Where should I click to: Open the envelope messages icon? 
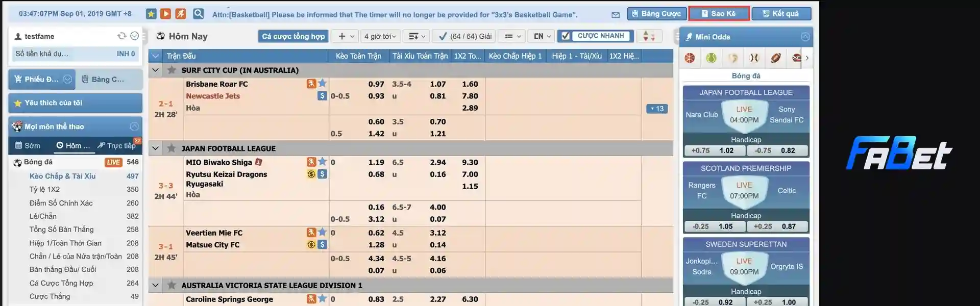pos(616,15)
